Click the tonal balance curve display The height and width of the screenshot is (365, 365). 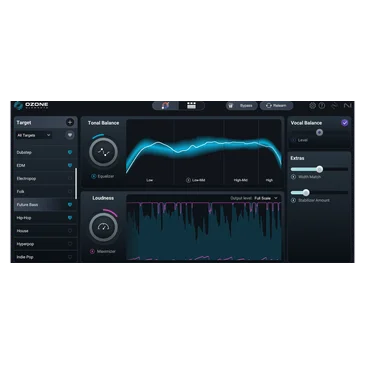pos(204,152)
